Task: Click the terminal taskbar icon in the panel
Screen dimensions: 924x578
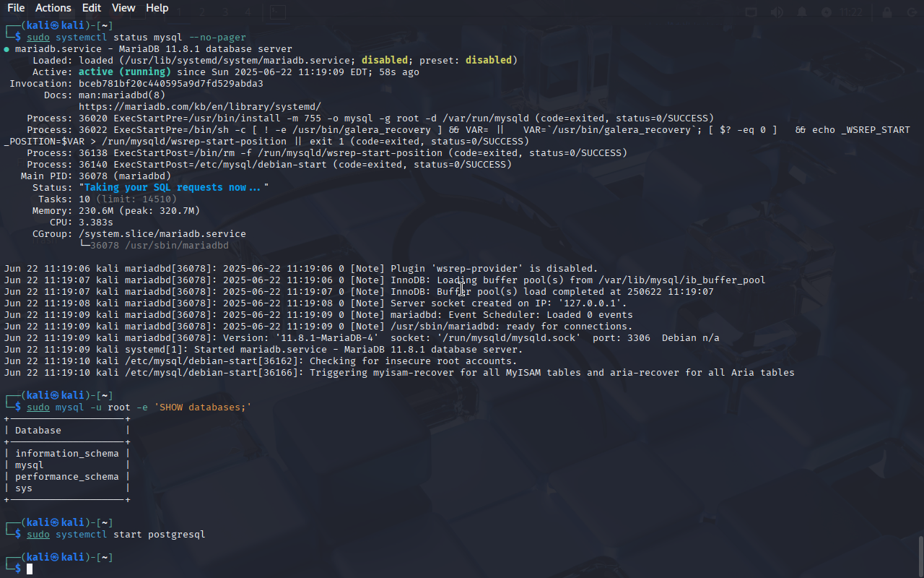Action: click(278, 12)
